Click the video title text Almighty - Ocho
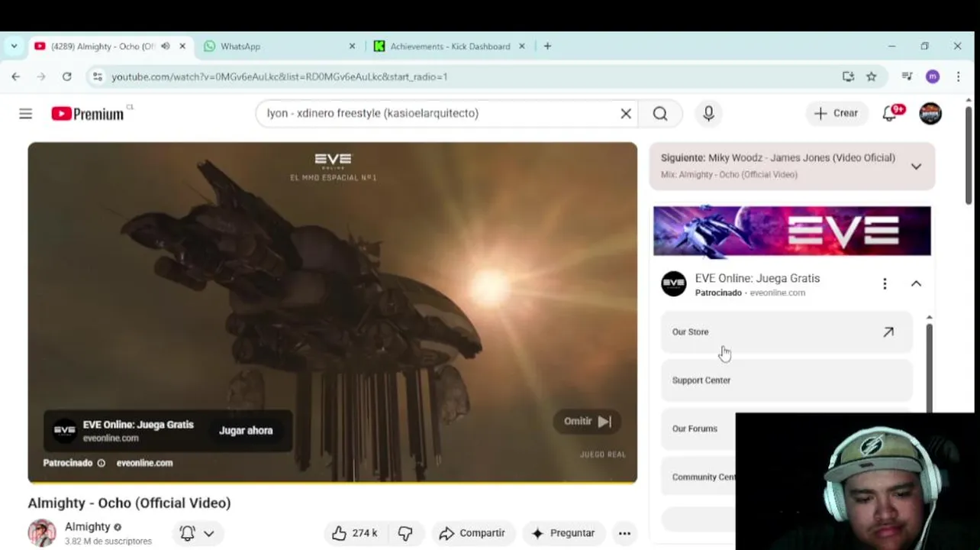The width and height of the screenshot is (980, 550). (129, 503)
